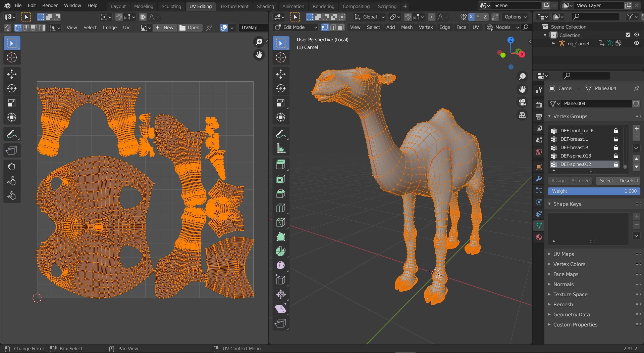This screenshot has width=644, height=353.
Task: Open the Options dropdown
Action: tap(516, 17)
